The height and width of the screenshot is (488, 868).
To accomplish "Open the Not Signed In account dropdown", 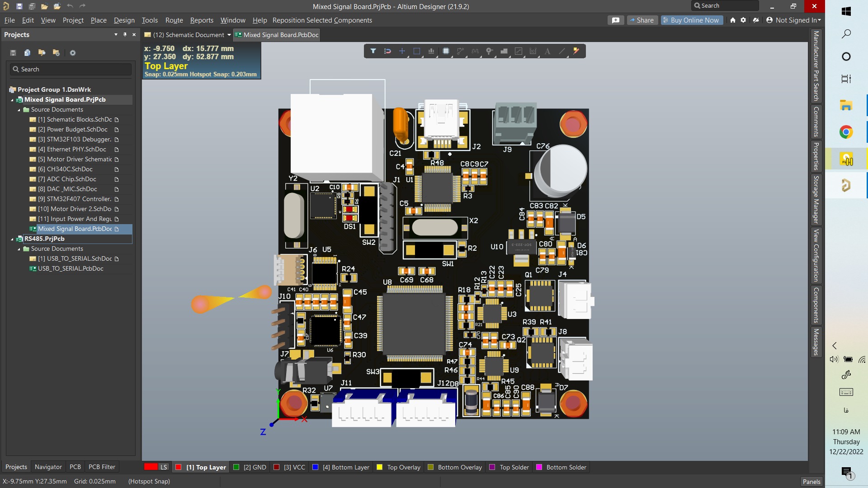I will coord(794,20).
